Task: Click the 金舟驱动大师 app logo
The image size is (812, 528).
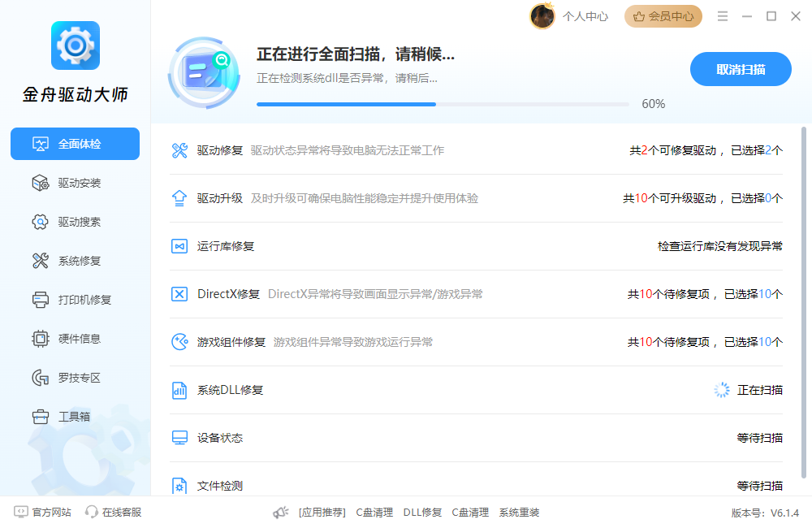Action: pyautogui.click(x=75, y=45)
